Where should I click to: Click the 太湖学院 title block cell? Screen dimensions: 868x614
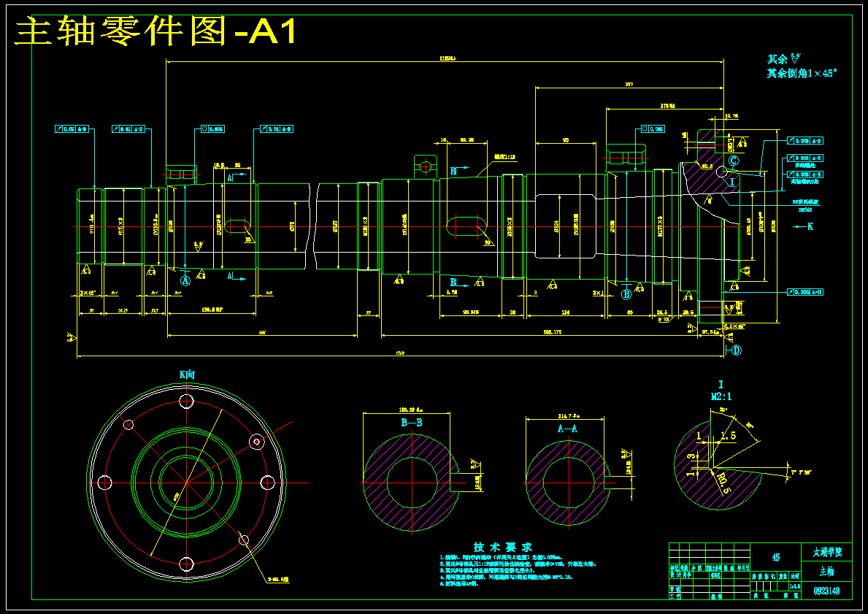point(827,552)
